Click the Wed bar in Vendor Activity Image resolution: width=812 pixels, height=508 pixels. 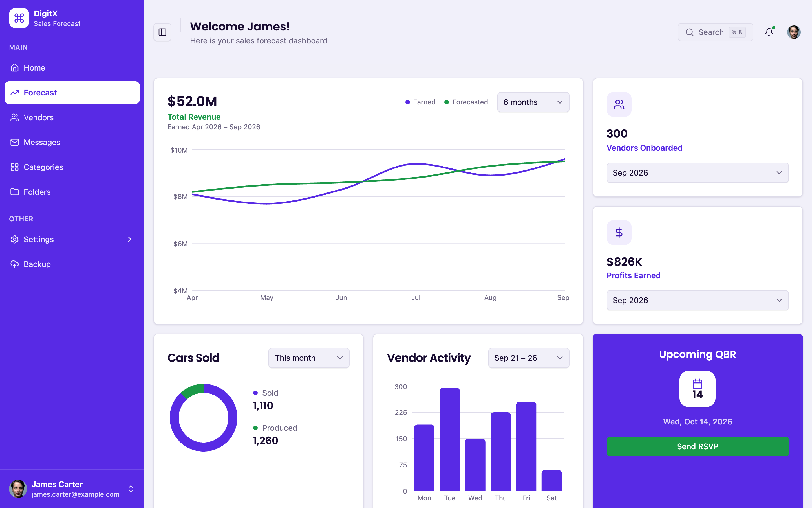pos(475,465)
